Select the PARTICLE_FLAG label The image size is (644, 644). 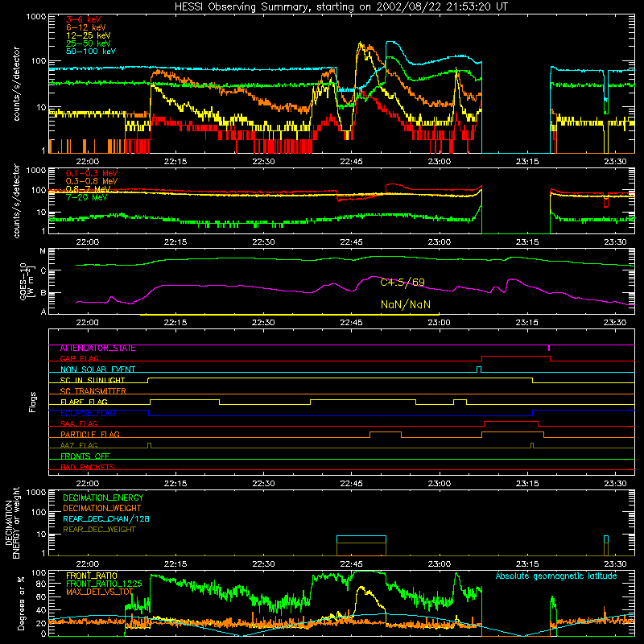[x=90, y=435]
